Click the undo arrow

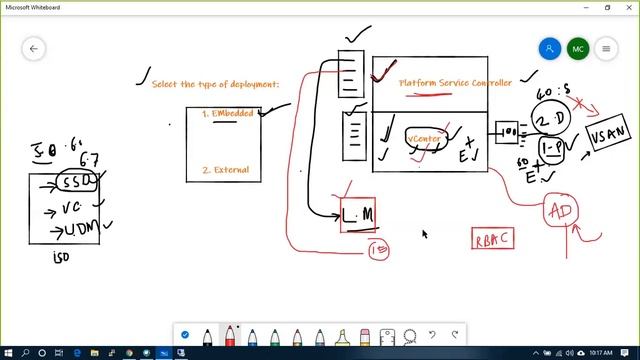(432, 335)
